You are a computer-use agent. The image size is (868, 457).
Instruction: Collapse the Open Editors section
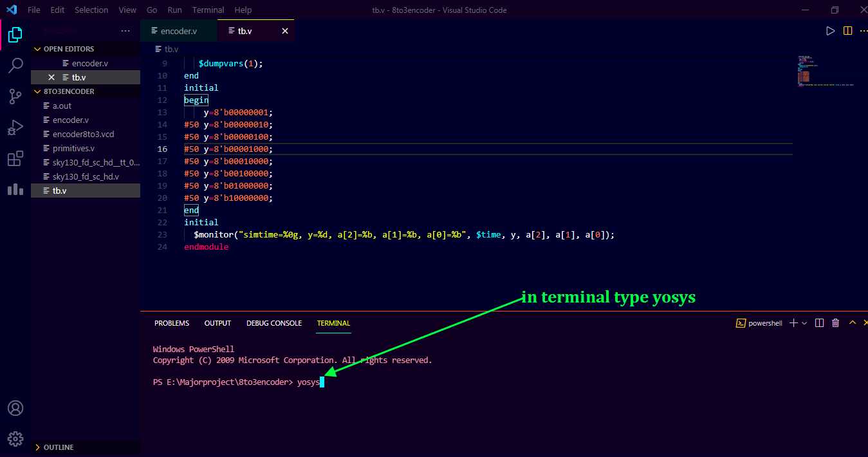(x=86, y=49)
